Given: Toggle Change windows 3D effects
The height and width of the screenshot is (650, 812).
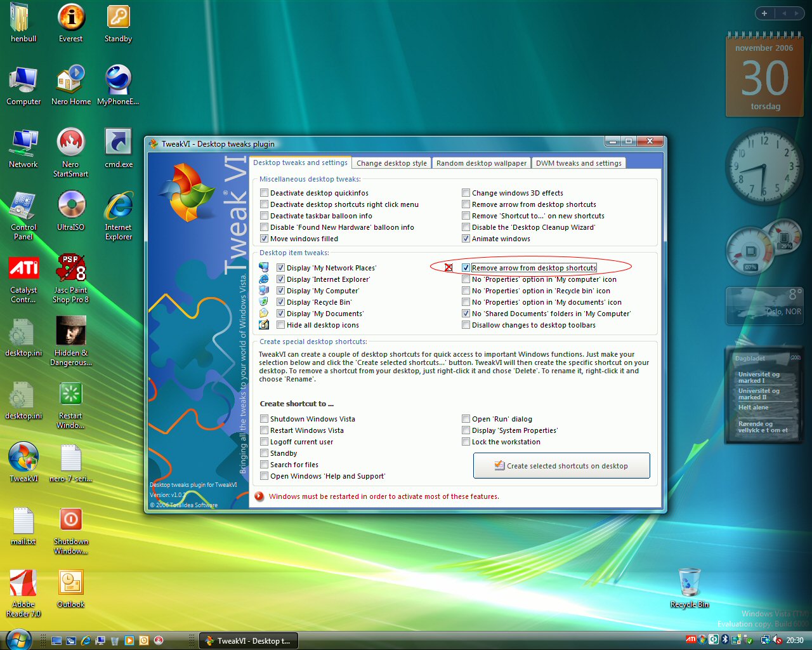Looking at the screenshot, I should point(466,193).
